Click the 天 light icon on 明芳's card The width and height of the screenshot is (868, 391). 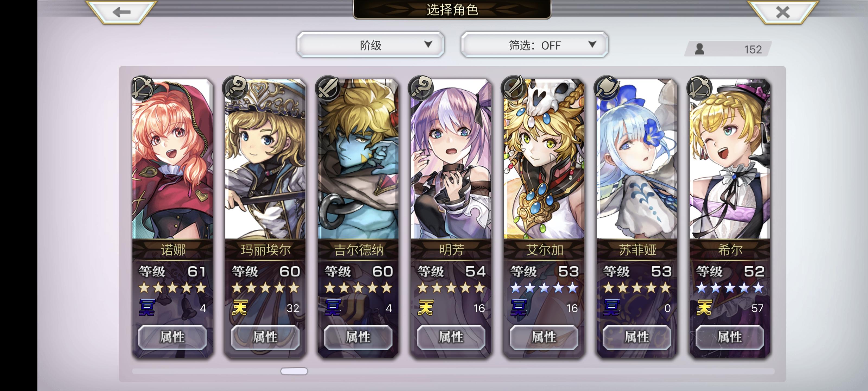[x=425, y=307]
